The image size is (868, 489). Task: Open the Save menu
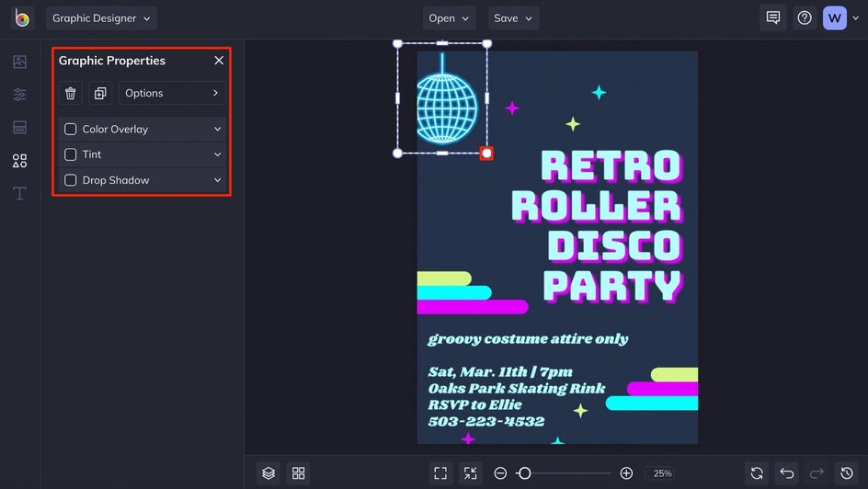click(513, 18)
